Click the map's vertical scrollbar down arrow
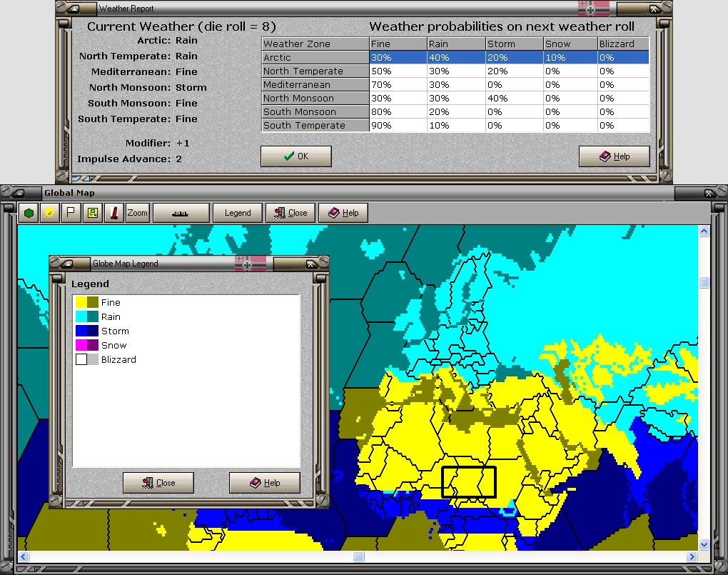Screen dimensions: 728x575 [x=704, y=544]
